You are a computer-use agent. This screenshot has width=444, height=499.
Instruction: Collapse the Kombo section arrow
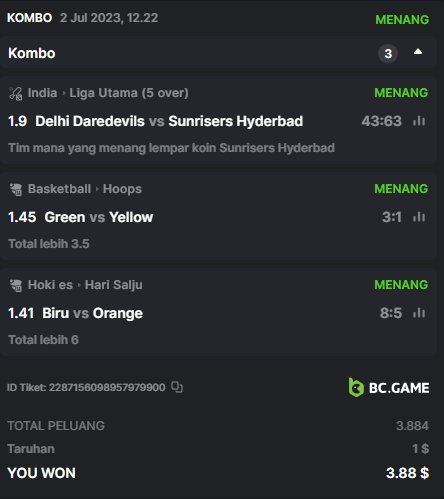point(418,52)
